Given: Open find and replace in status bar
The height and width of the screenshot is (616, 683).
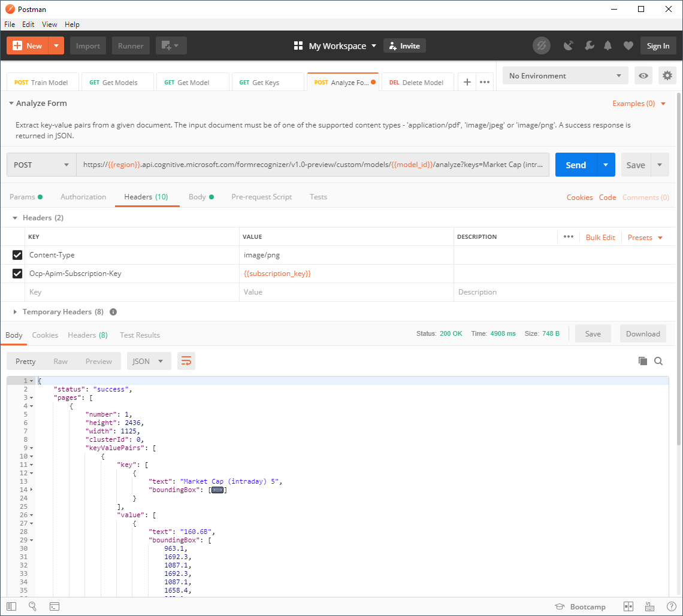Looking at the screenshot, I should tap(33, 606).
